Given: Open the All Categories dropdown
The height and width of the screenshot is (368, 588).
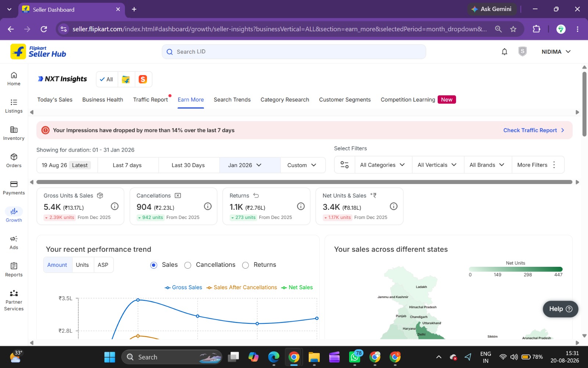Looking at the screenshot, I should (382, 165).
